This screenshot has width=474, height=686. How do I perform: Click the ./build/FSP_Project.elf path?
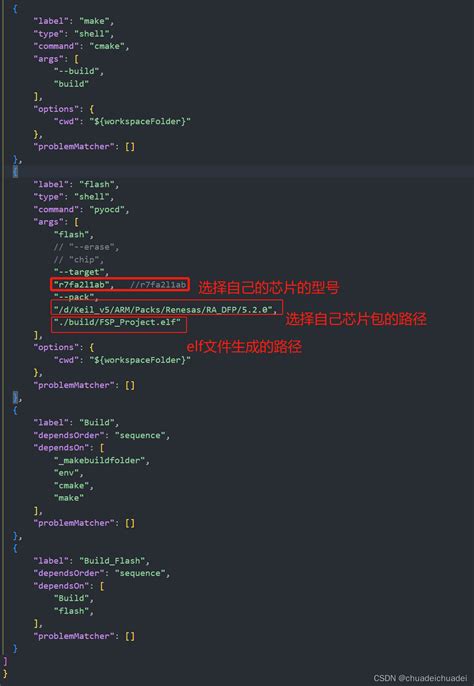click(x=117, y=322)
